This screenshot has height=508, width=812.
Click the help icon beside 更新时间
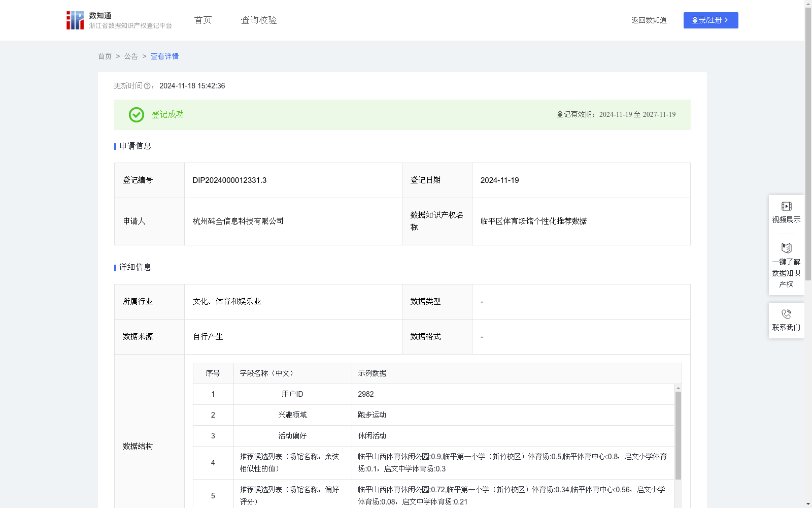pyautogui.click(x=147, y=86)
